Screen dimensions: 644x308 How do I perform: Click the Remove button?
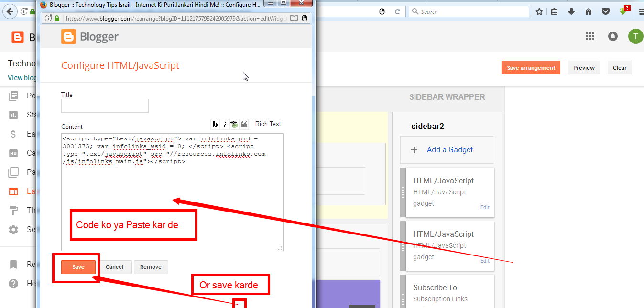(151, 267)
